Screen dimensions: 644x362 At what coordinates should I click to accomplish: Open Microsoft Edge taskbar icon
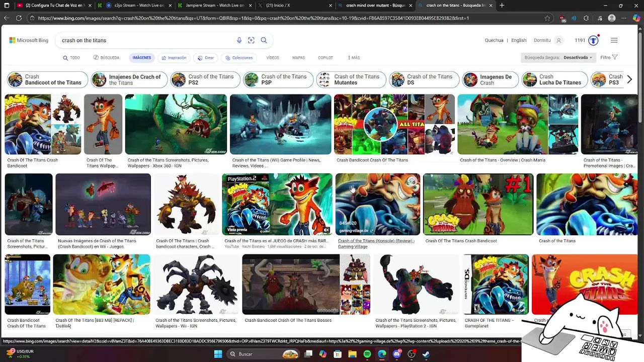point(382,354)
